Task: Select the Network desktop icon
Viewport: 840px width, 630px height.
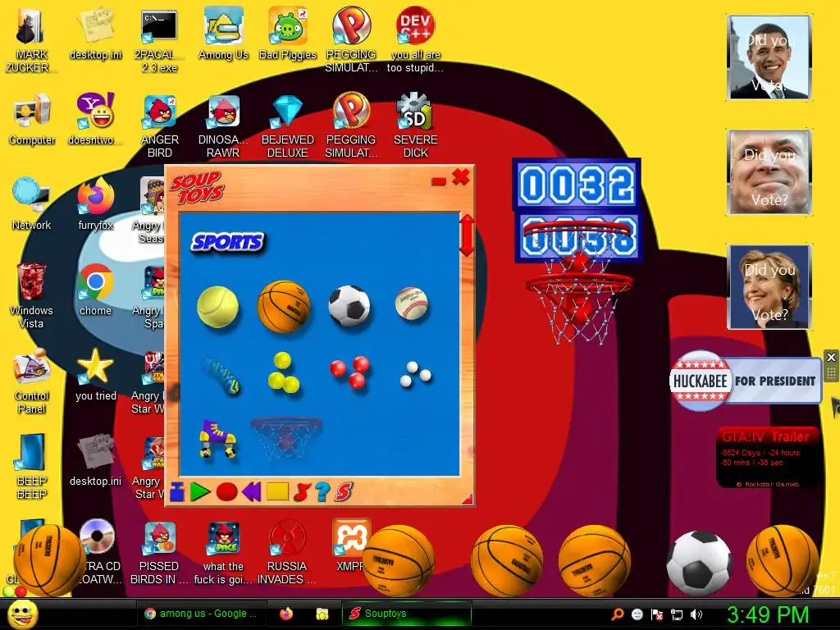Action: point(32,204)
